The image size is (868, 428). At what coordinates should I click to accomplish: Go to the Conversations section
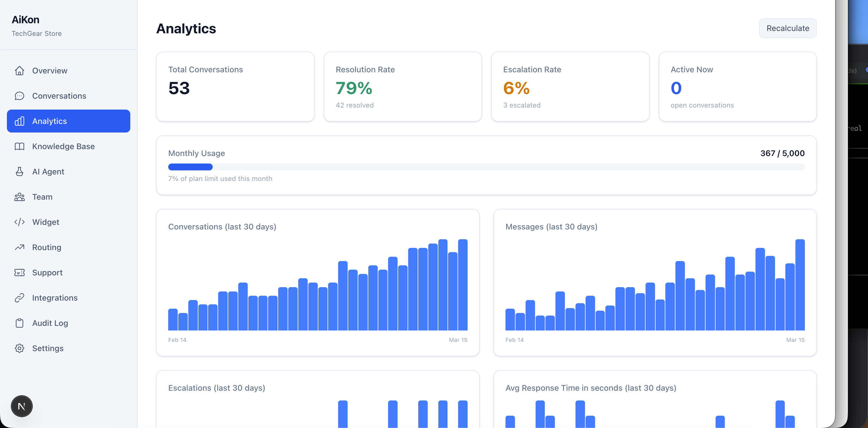[x=68, y=96]
